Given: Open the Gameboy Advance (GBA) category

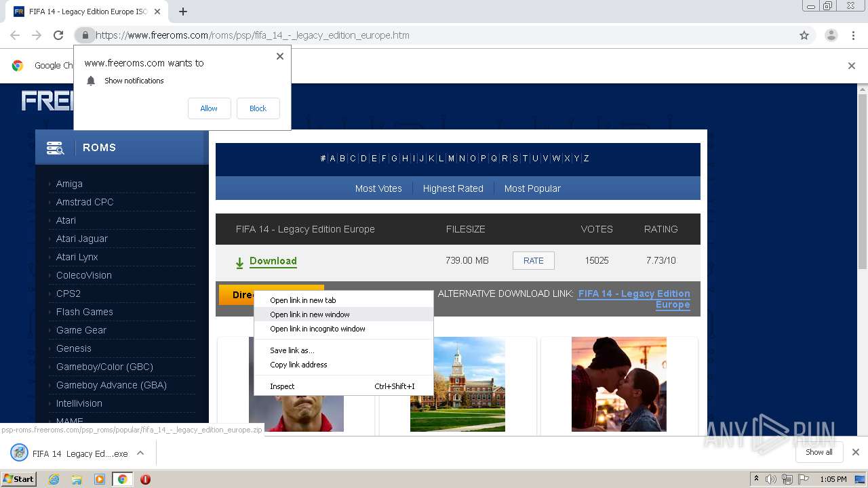Looking at the screenshot, I should click(111, 385).
